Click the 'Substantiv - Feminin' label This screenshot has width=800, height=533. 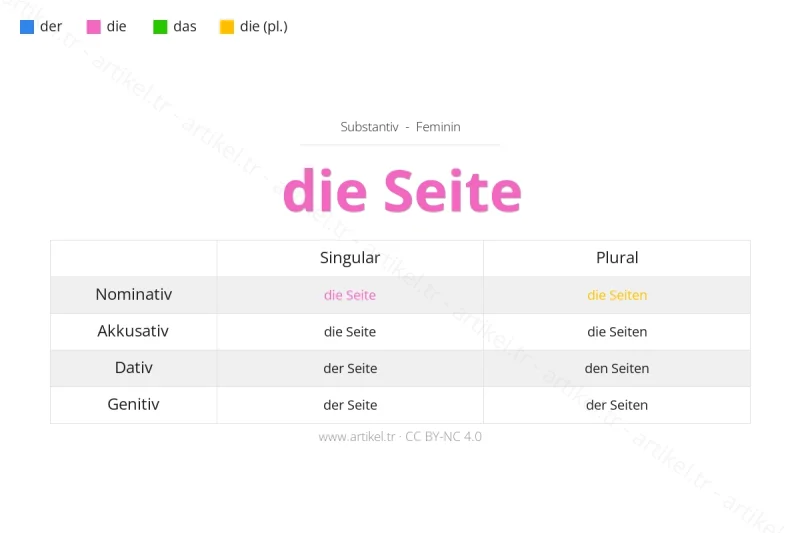[x=400, y=127]
